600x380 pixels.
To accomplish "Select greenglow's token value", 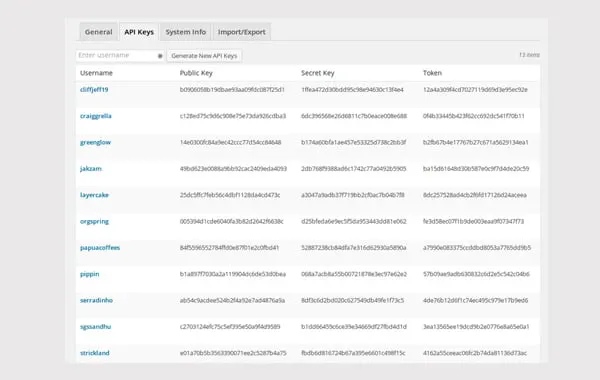I will point(476,142).
